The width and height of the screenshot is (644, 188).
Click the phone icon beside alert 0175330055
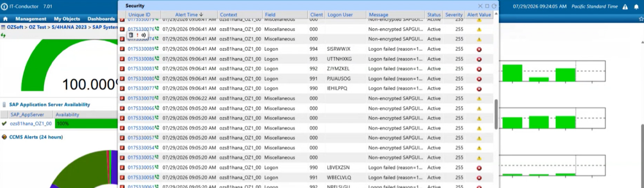click(157, 167)
